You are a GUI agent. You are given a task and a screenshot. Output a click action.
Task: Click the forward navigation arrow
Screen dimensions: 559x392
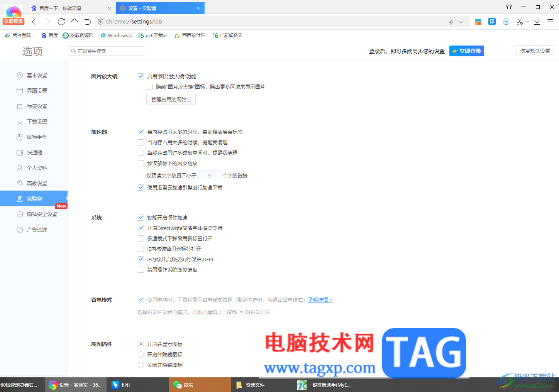point(48,22)
